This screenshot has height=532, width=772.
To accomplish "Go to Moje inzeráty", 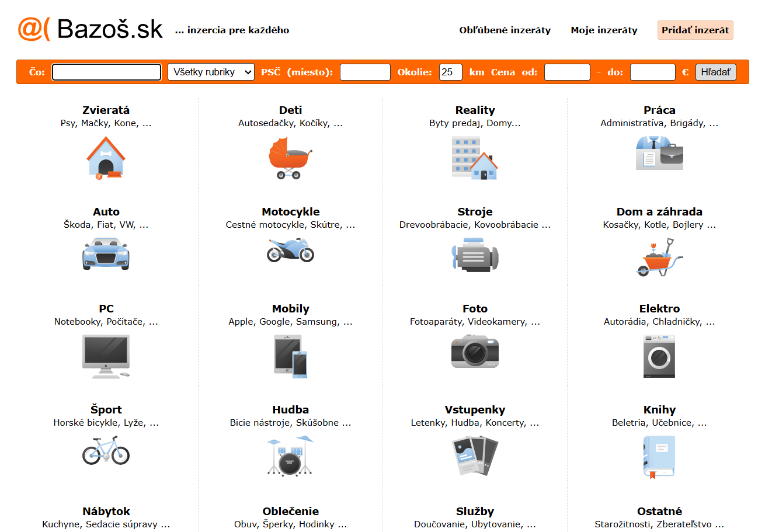I will click(604, 30).
